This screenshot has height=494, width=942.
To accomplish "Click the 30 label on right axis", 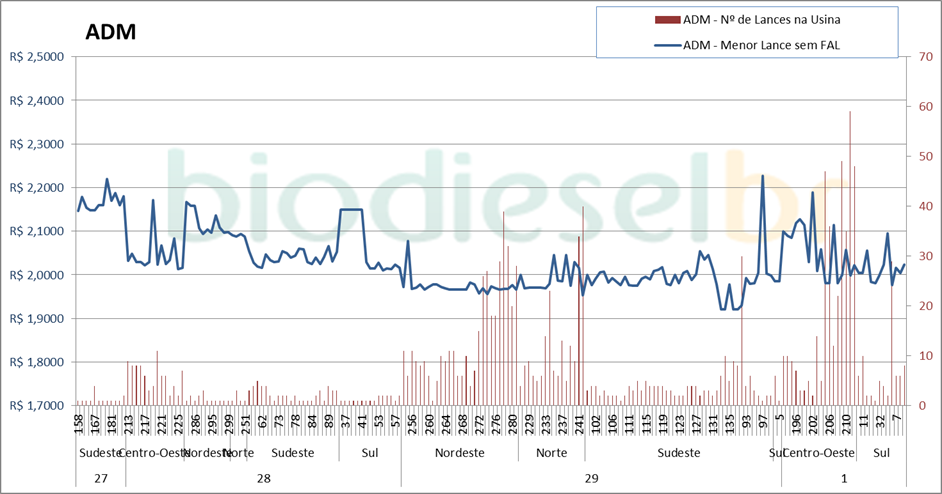I will click(926, 256).
